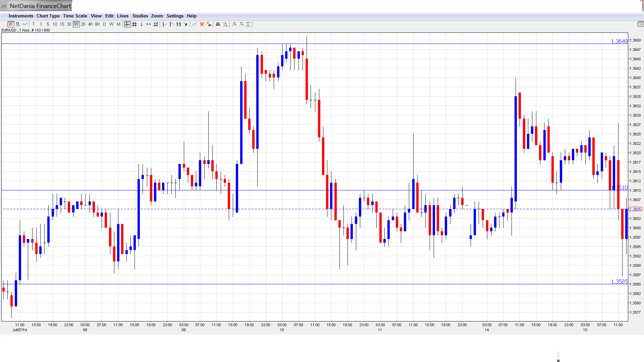Screen dimensions: 644x362
Task: Toggle volume display icon
Action: pos(156,24)
